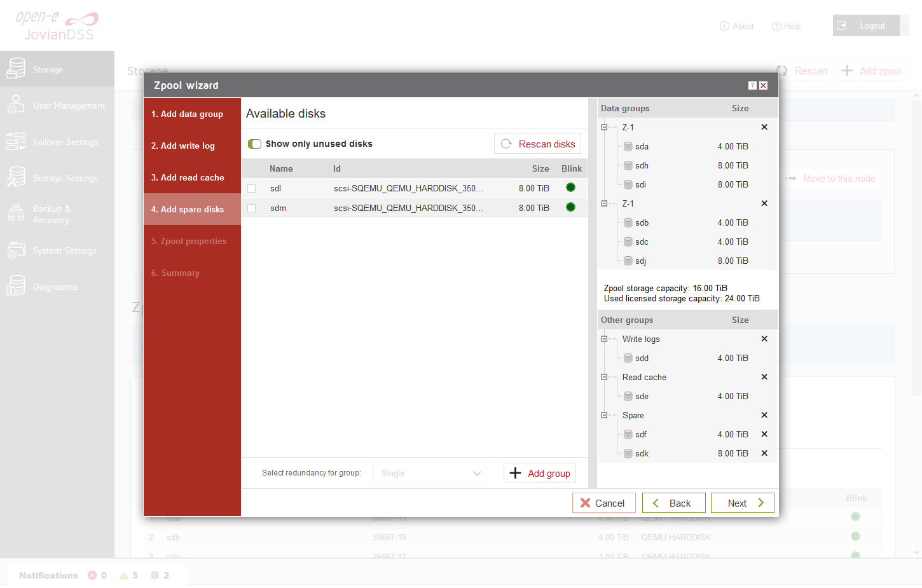
Task: Click the Logout button
Action: [866, 25]
